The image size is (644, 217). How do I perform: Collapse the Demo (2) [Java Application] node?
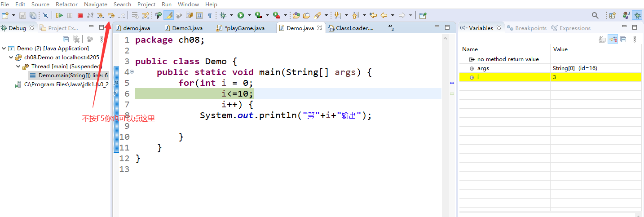coord(4,48)
